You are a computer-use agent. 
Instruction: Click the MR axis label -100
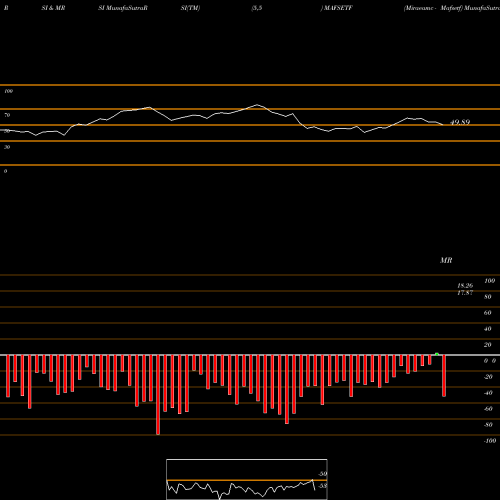[x=490, y=441]
